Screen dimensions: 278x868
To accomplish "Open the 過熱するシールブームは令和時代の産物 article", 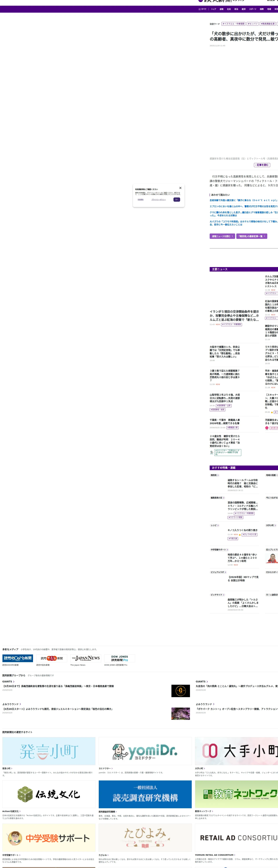I will (x=243, y=483).
